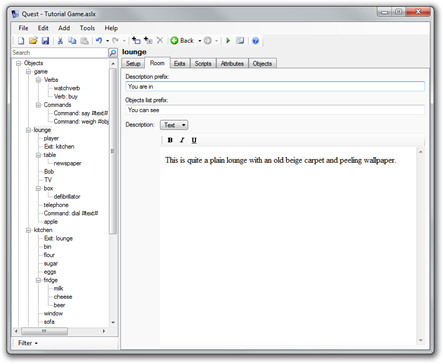This screenshot has height=364, width=443.
Task: Collapse the box object node
Action: click(x=39, y=188)
